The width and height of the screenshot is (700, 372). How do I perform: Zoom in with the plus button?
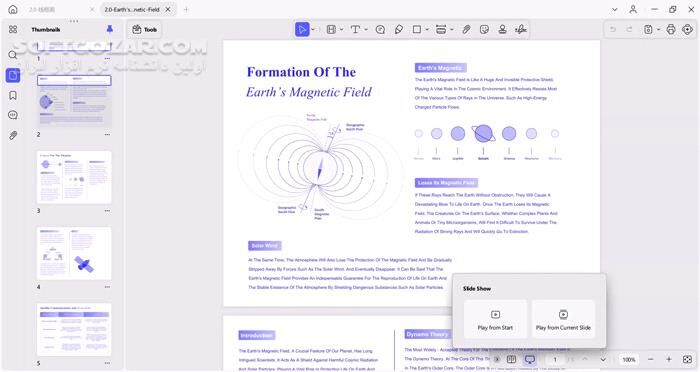pos(669,359)
